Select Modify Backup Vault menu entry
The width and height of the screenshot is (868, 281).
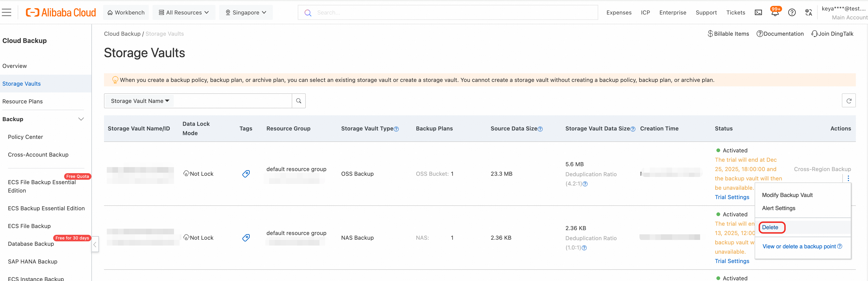pos(787,195)
